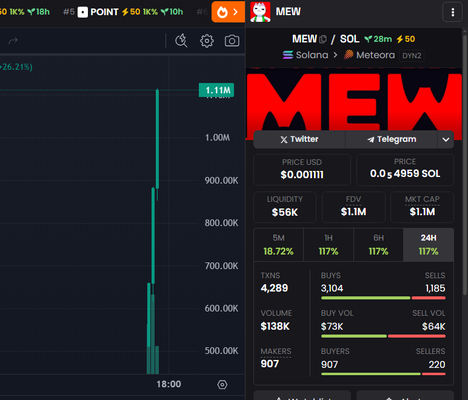The height and width of the screenshot is (400, 468).
Task: Click the quick search indicator icon
Action: [181, 41]
